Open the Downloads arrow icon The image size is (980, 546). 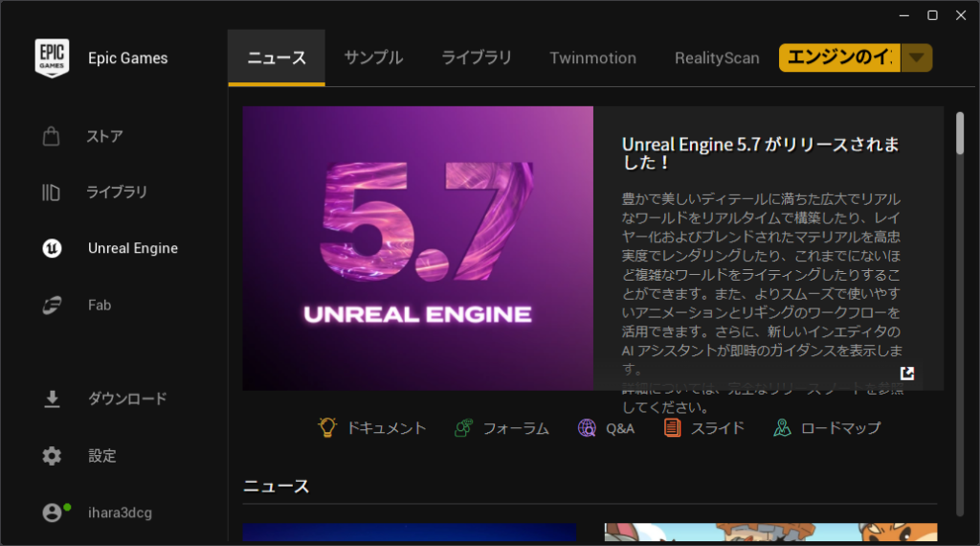52,399
